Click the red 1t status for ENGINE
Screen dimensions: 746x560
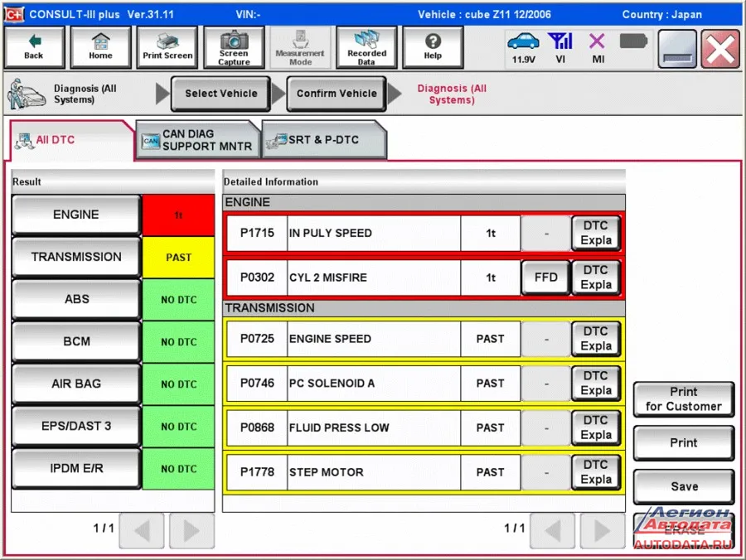click(x=178, y=215)
